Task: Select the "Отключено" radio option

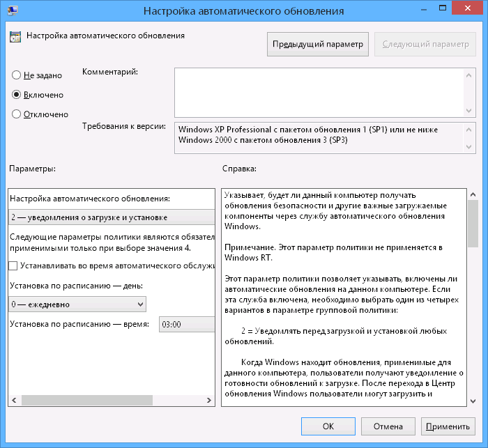Action: click(x=17, y=114)
